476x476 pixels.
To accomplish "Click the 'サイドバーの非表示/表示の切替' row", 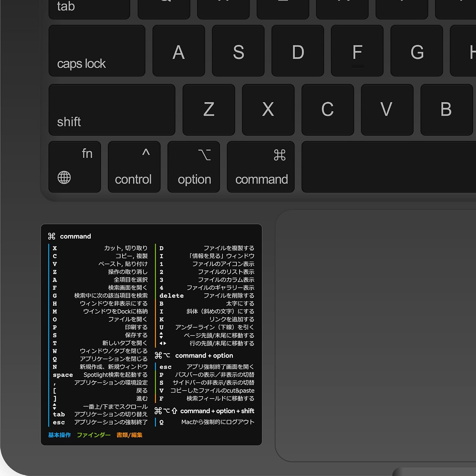I will [x=207, y=383].
